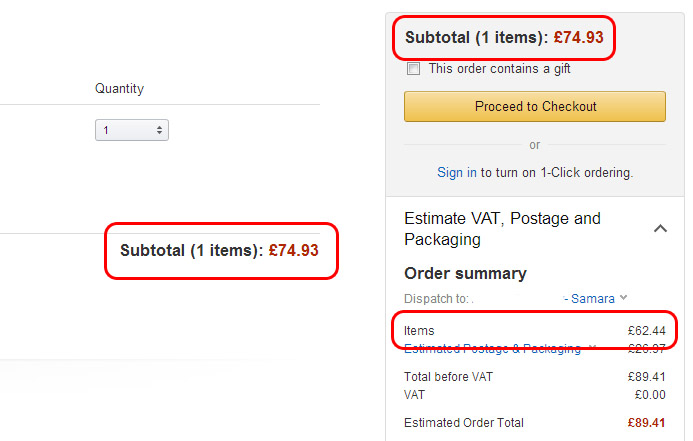Image resolution: width=693 pixels, height=441 pixels.
Task: Click the "Estimate VAT, Postage and Packaging" heading text
Action: point(502,229)
